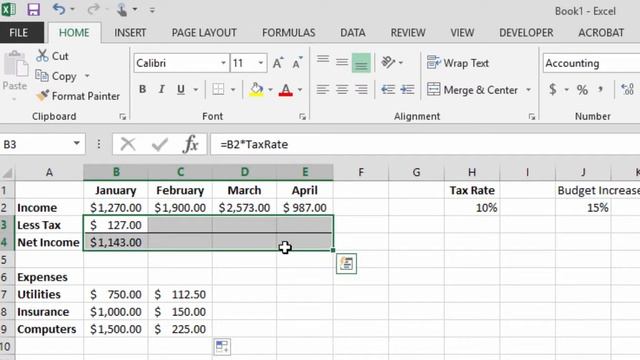Image resolution: width=640 pixels, height=360 pixels.
Task: Click the Borders icon
Action: 218,89
